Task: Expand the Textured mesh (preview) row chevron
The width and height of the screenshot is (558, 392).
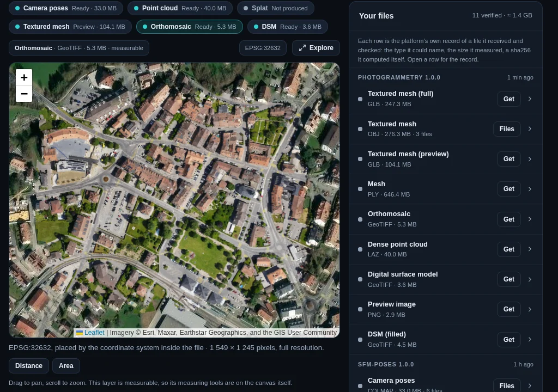Action: [x=530, y=159]
